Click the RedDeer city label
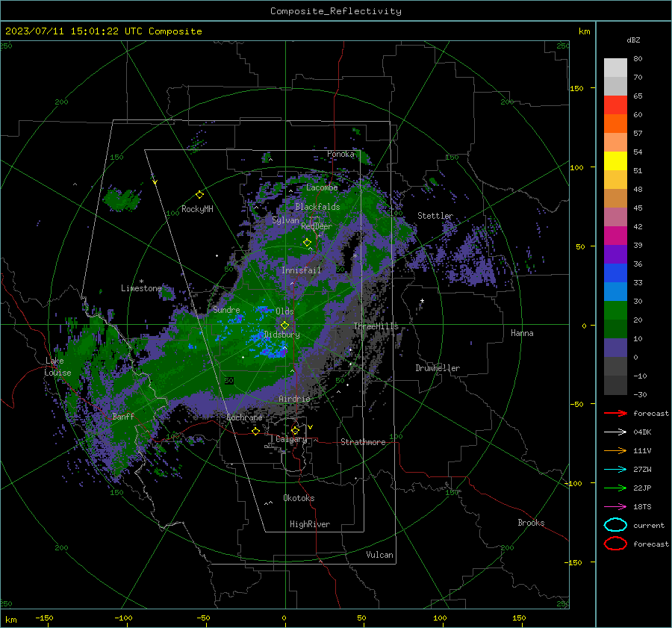This screenshot has width=672, height=628. click(x=317, y=226)
